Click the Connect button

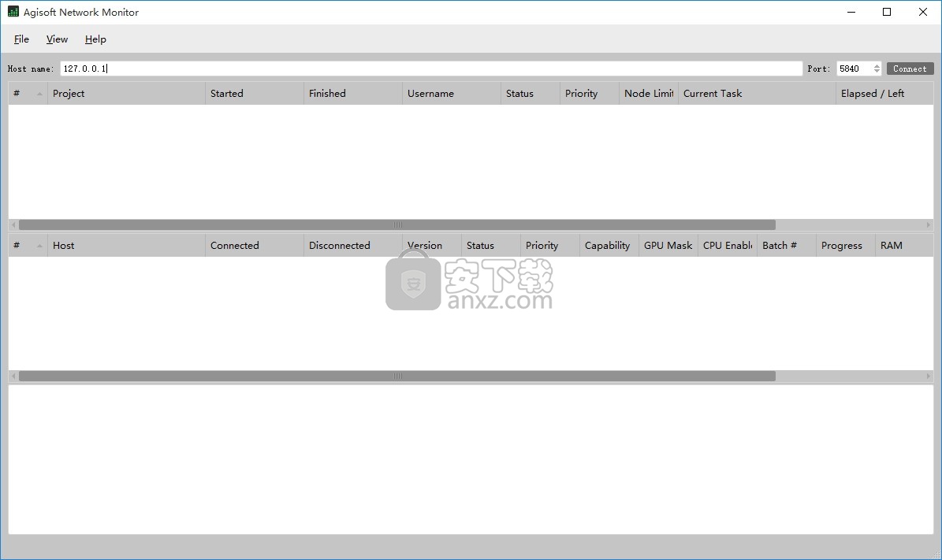(x=910, y=69)
